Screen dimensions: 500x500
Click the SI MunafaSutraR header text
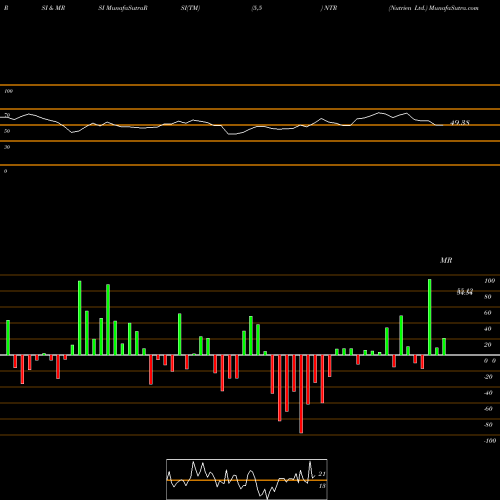123,8
